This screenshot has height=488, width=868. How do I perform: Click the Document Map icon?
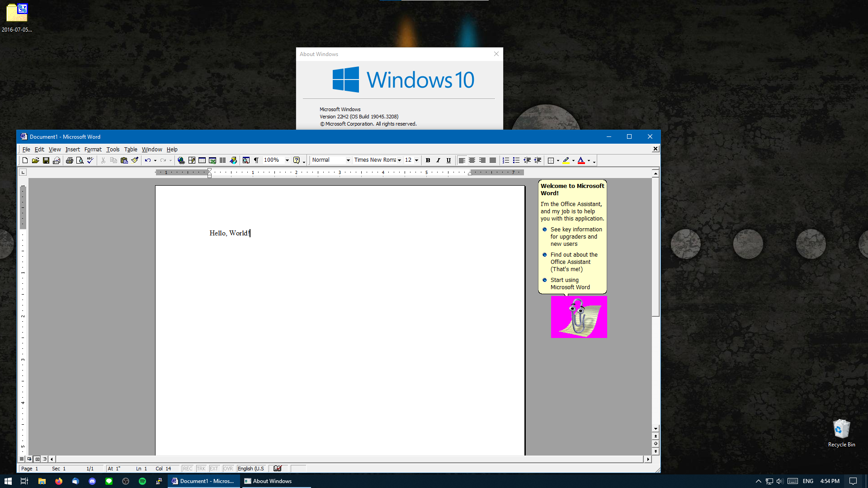(x=246, y=160)
